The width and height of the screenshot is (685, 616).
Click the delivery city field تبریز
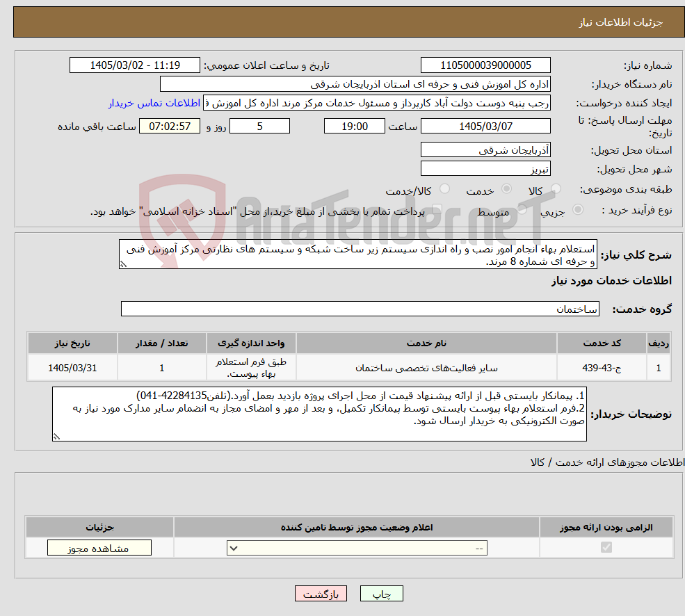(x=485, y=169)
